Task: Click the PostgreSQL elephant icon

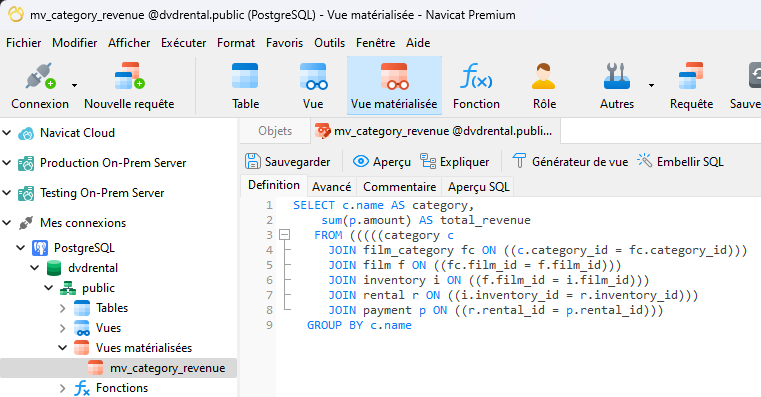Action: tap(40, 248)
